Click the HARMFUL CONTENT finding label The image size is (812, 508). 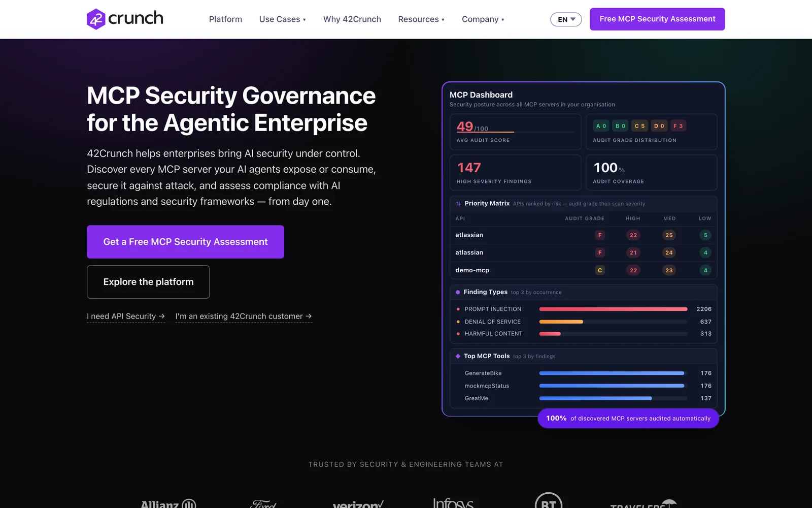click(493, 334)
